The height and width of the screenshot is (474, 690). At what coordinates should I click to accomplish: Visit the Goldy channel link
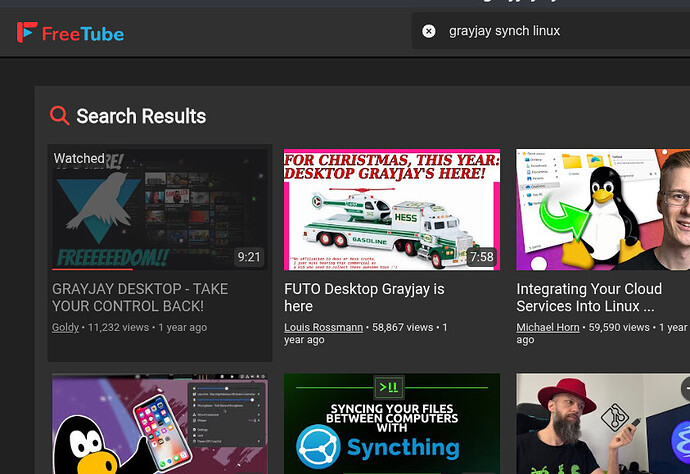[x=65, y=327]
